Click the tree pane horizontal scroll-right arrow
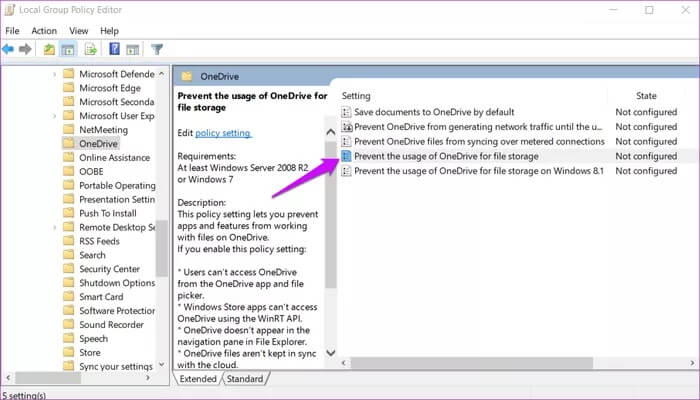Viewport: 700px width, 400px height. click(148, 378)
